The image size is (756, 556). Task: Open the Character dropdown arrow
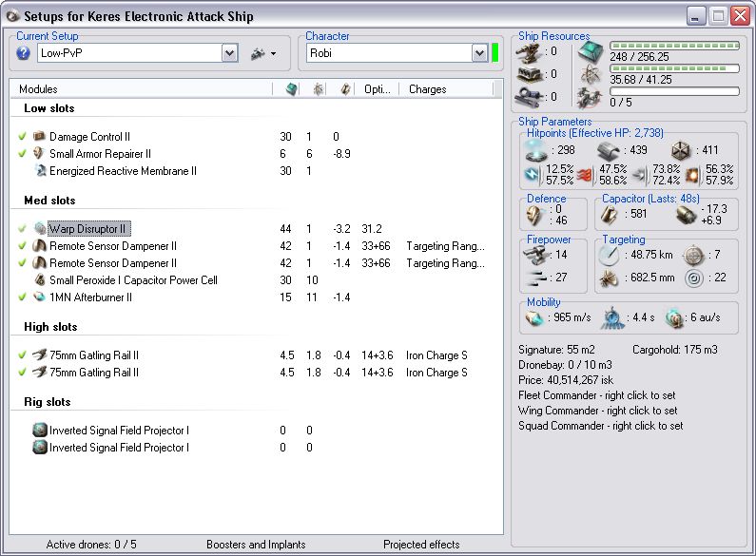[x=479, y=53]
